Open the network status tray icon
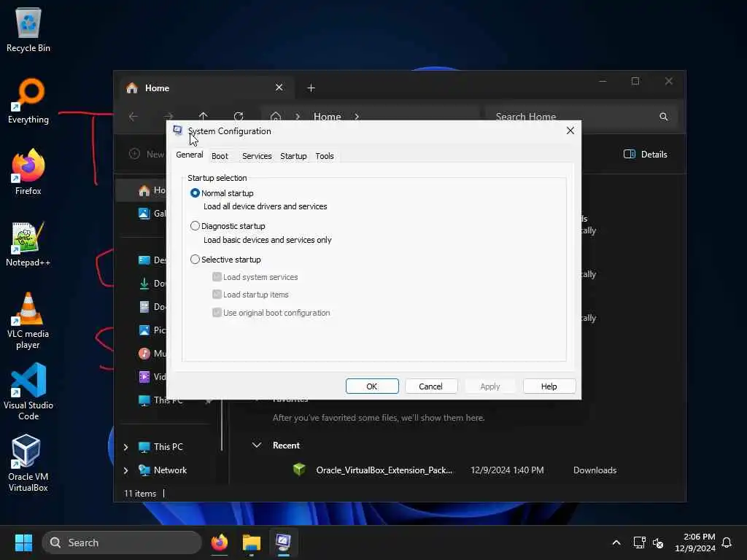 639,542
